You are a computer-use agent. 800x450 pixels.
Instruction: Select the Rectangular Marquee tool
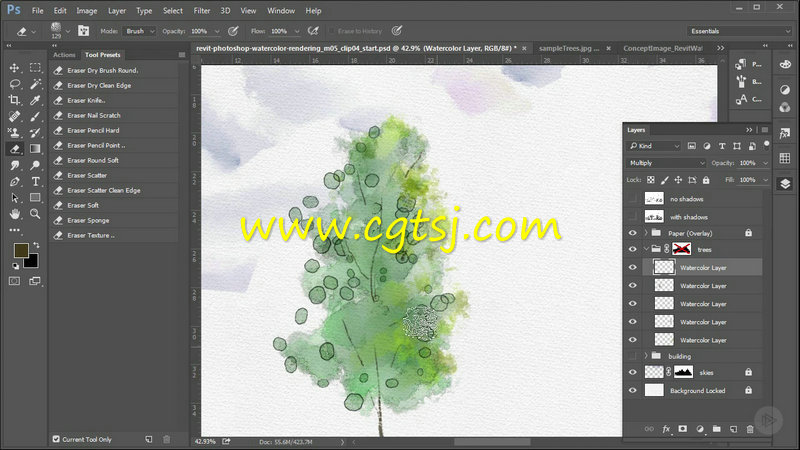tap(35, 68)
